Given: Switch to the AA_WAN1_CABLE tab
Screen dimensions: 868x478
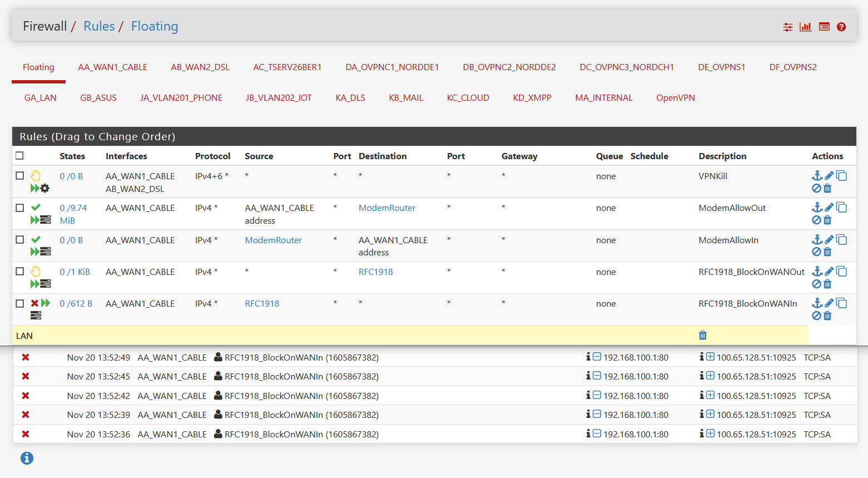Looking at the screenshot, I should (x=113, y=67).
